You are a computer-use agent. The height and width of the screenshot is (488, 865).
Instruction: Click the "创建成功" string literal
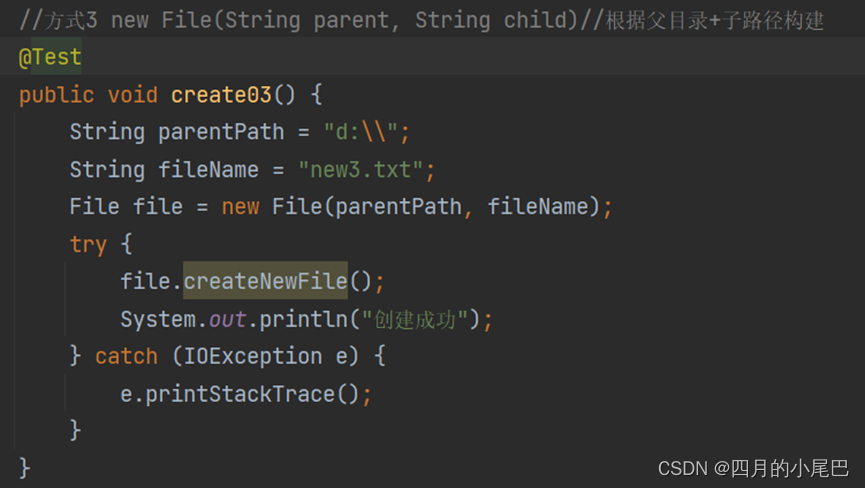pos(416,319)
